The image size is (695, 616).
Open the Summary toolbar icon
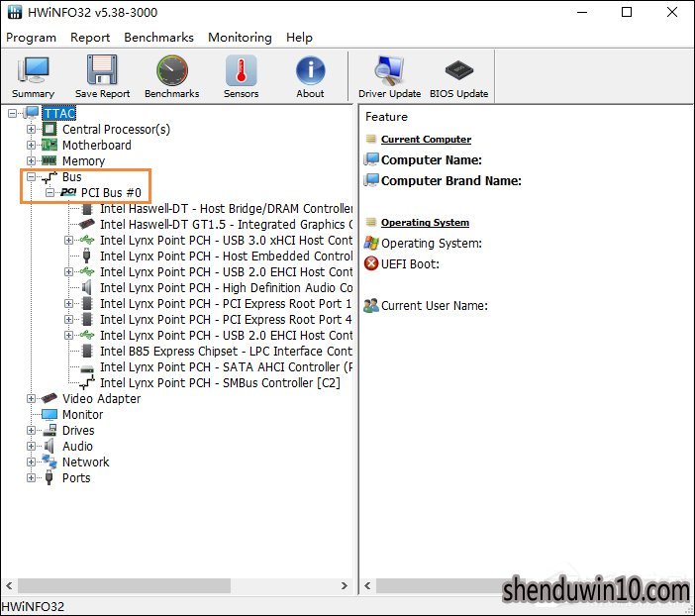[x=33, y=76]
